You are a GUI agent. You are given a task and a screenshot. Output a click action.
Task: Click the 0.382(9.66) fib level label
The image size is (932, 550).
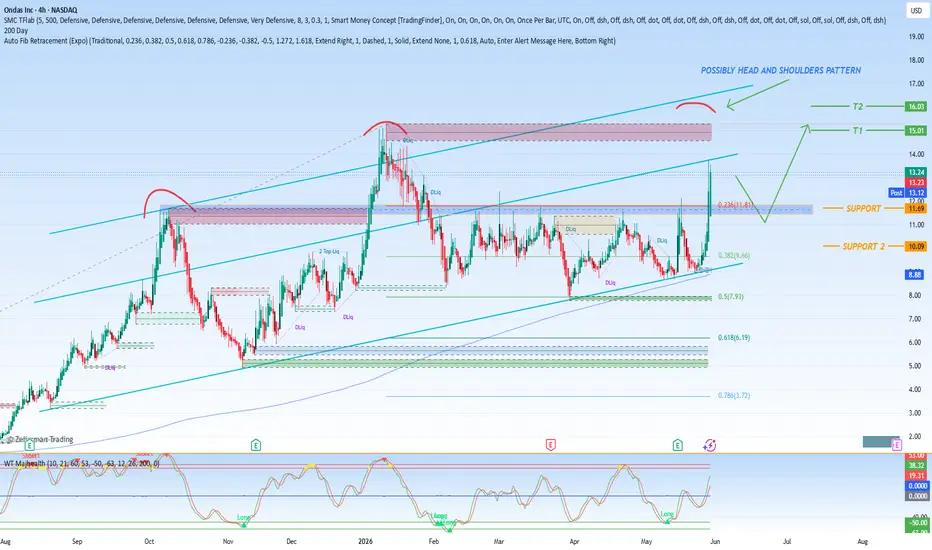tap(734, 256)
